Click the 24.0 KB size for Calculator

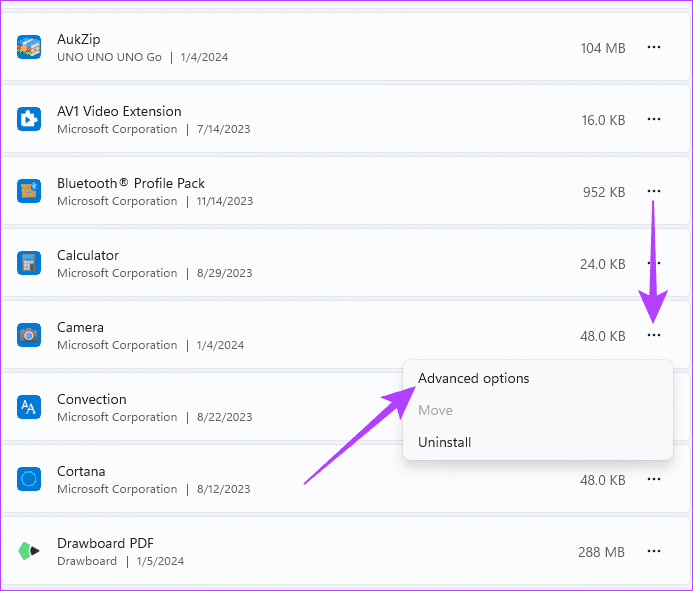pyautogui.click(x=603, y=264)
